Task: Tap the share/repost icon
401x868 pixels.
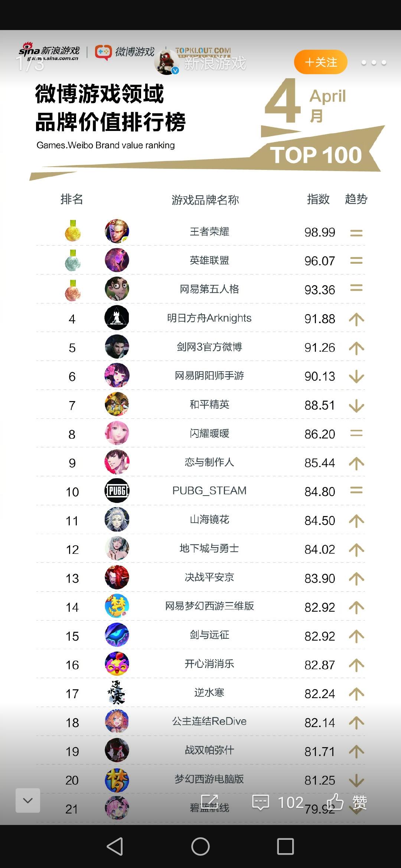Action: pyautogui.click(x=209, y=802)
